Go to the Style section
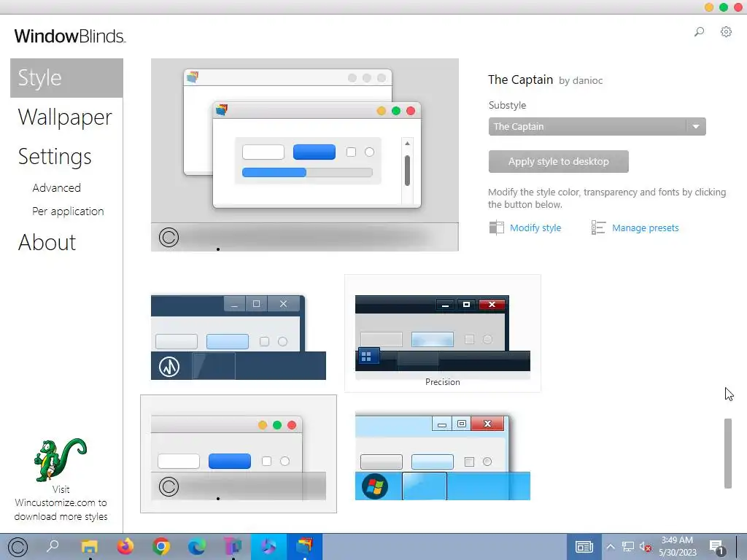The height and width of the screenshot is (560, 747). point(66,77)
